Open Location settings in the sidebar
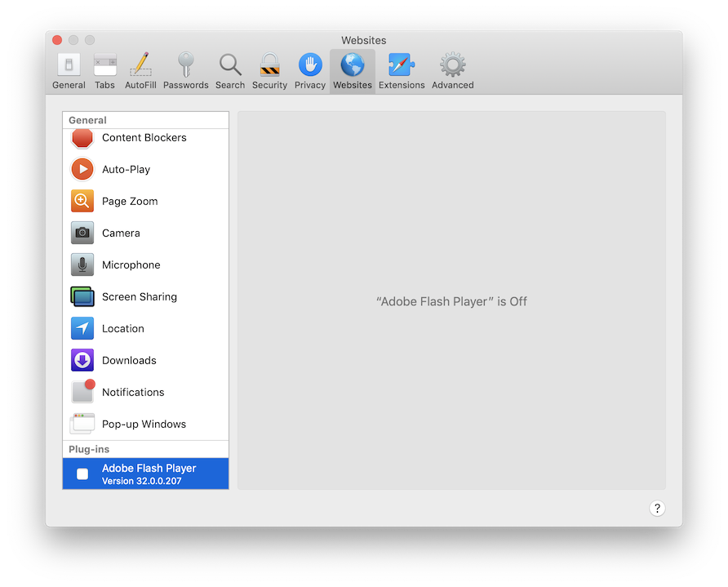The image size is (728, 587). [122, 329]
